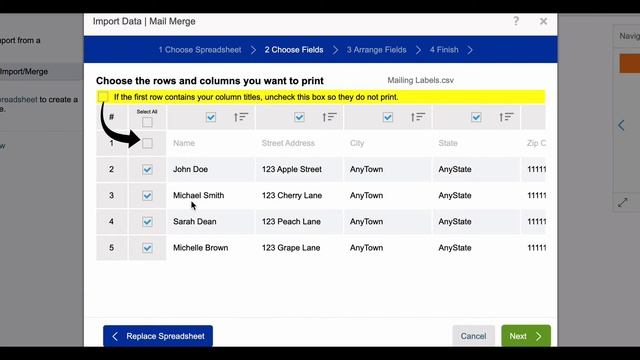This screenshot has height=360, width=640.
Task: Uncheck the Name column checkbox
Action: click(x=211, y=118)
